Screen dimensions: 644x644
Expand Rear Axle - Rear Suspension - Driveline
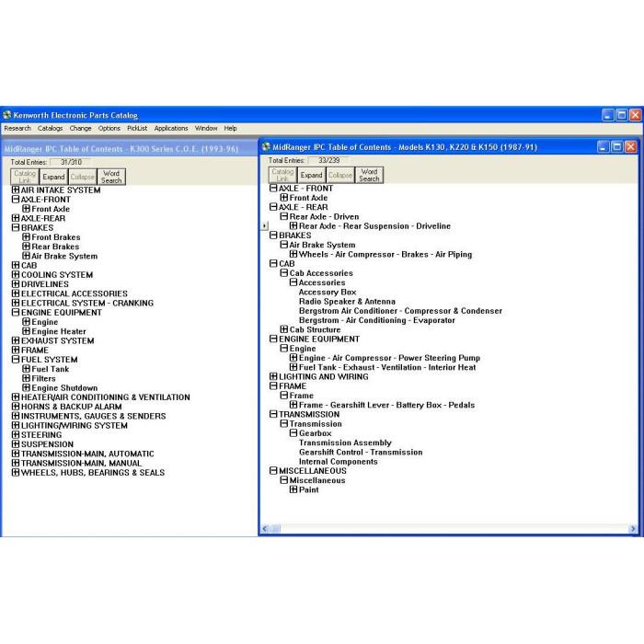tap(293, 226)
